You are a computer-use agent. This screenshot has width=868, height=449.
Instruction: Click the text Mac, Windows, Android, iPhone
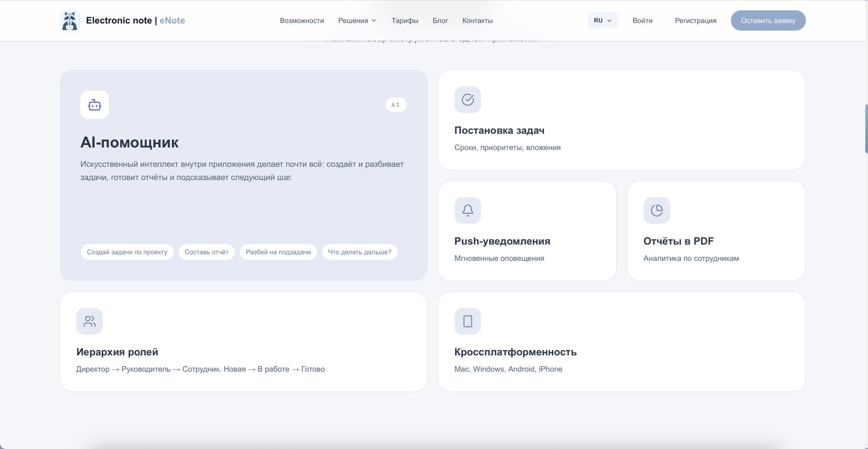(508, 369)
